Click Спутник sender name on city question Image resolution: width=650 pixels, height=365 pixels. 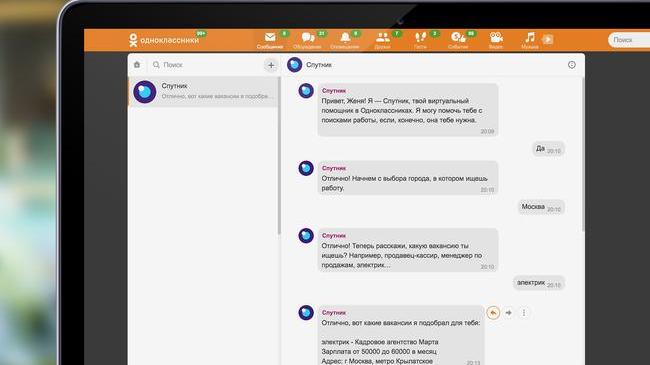(334, 168)
